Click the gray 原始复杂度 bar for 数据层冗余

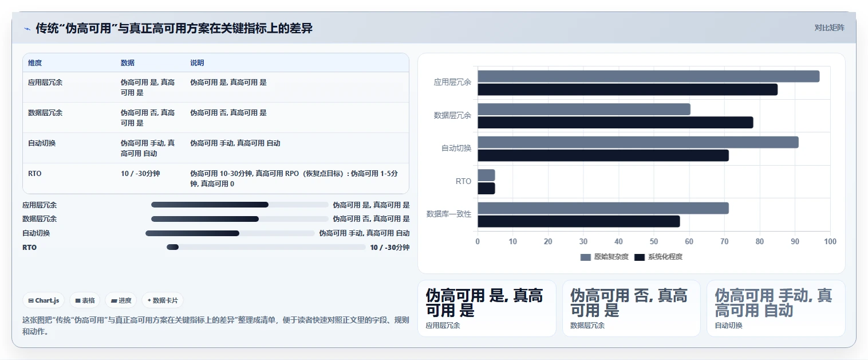click(x=584, y=109)
